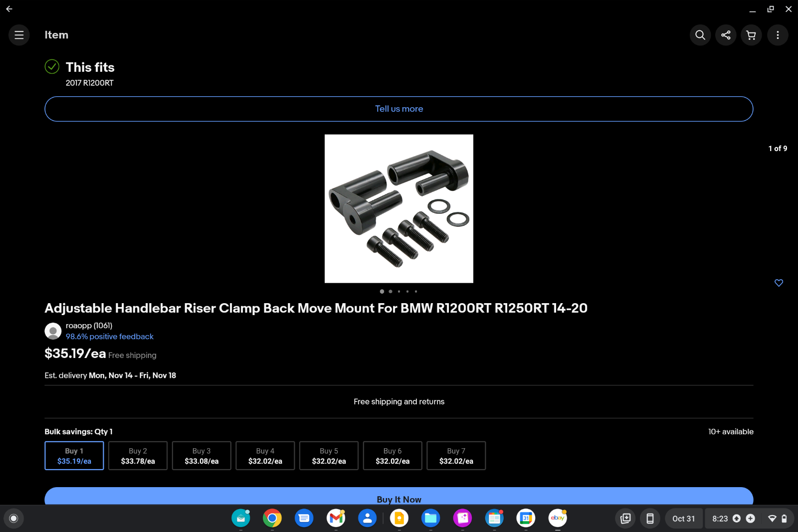Screen dimensions: 798x532
Task: Click the '1 of 9' image counter
Action: 778,149
